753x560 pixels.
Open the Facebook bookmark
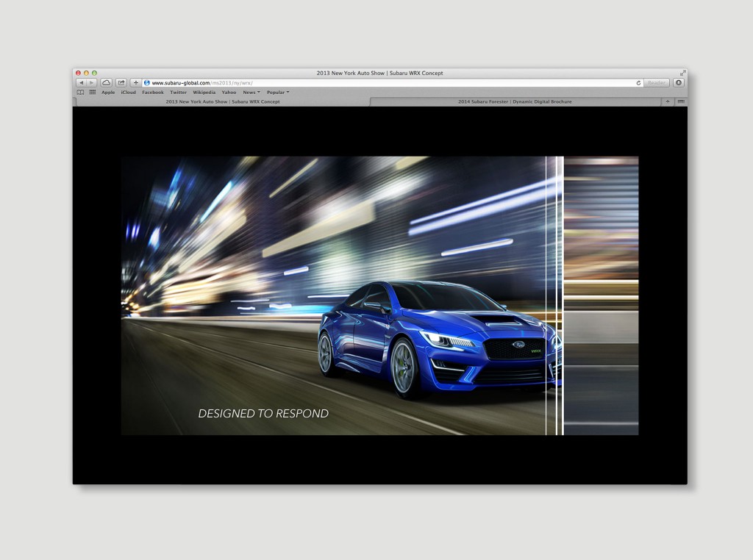[153, 92]
